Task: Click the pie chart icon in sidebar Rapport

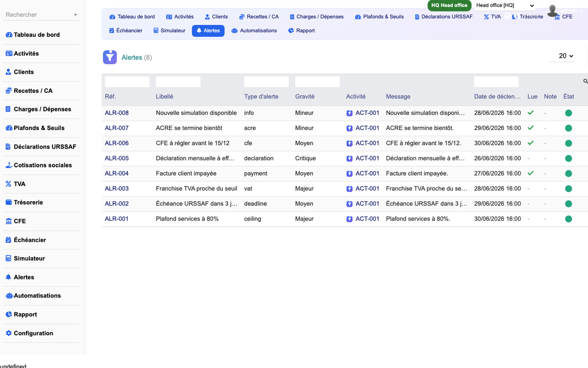Action: click(8, 315)
